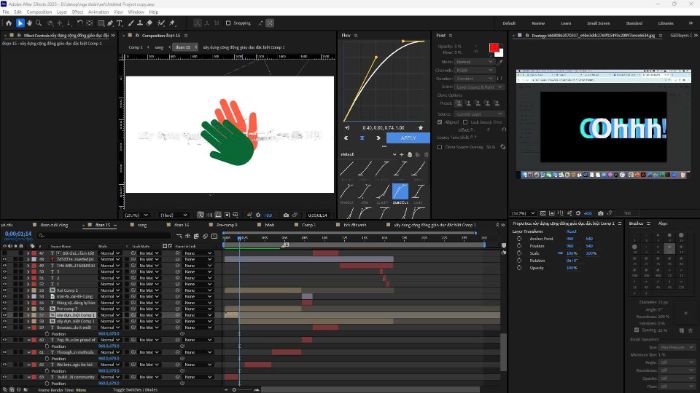Click the white background color swatch

point(500,53)
